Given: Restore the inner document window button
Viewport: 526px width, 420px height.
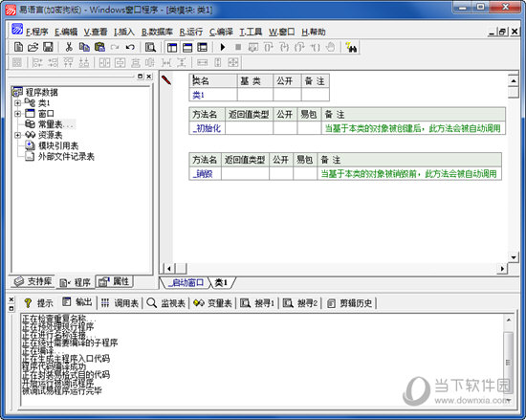Looking at the screenshot, I should click(x=502, y=32).
